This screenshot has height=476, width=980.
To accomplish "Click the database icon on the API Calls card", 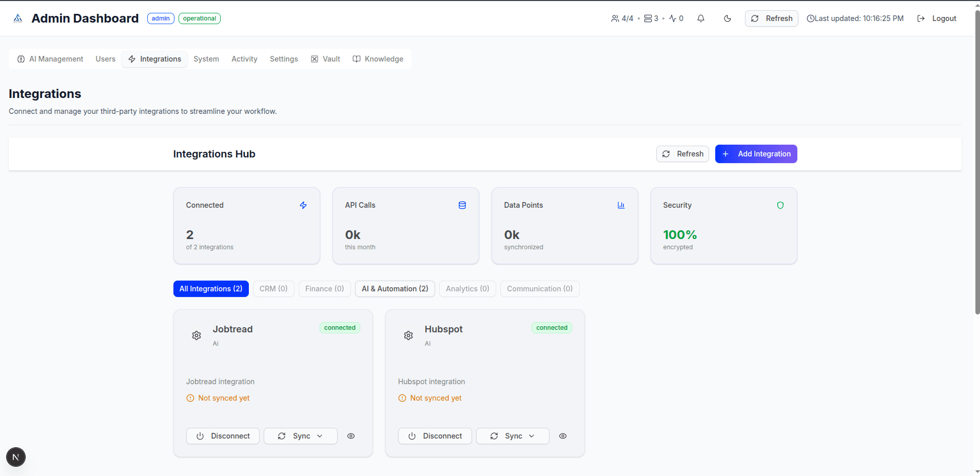I will pos(462,205).
